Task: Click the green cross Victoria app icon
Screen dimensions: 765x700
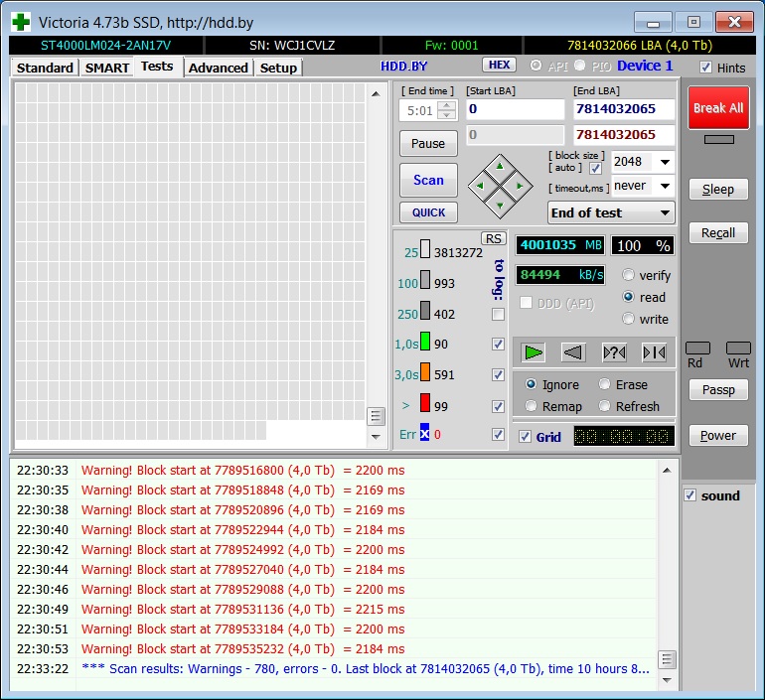Action: [21, 22]
